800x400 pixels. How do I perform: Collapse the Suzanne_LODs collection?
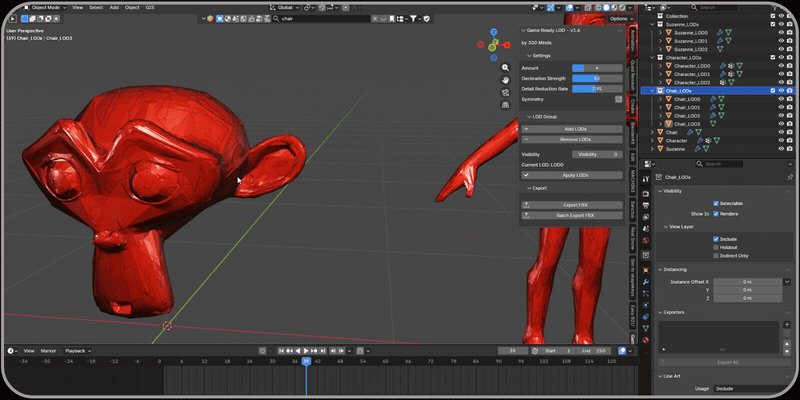(x=652, y=24)
